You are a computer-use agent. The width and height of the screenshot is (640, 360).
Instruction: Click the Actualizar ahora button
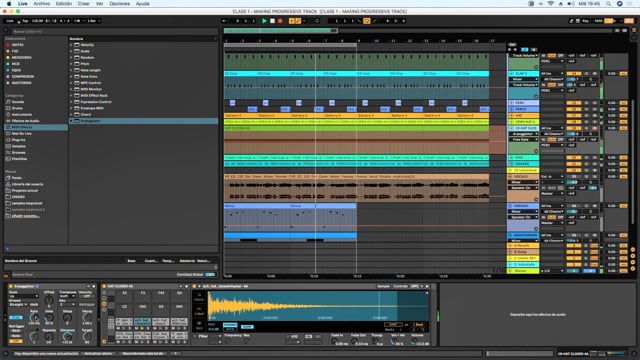pyautogui.click(x=98, y=353)
